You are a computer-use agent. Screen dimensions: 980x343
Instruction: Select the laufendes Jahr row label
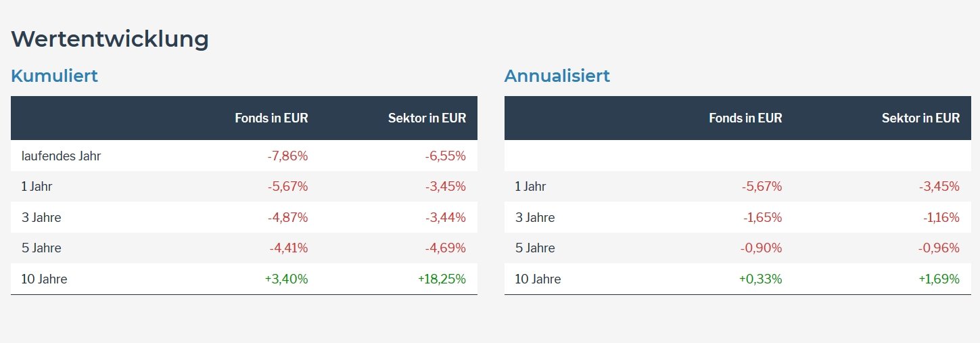[x=61, y=156]
